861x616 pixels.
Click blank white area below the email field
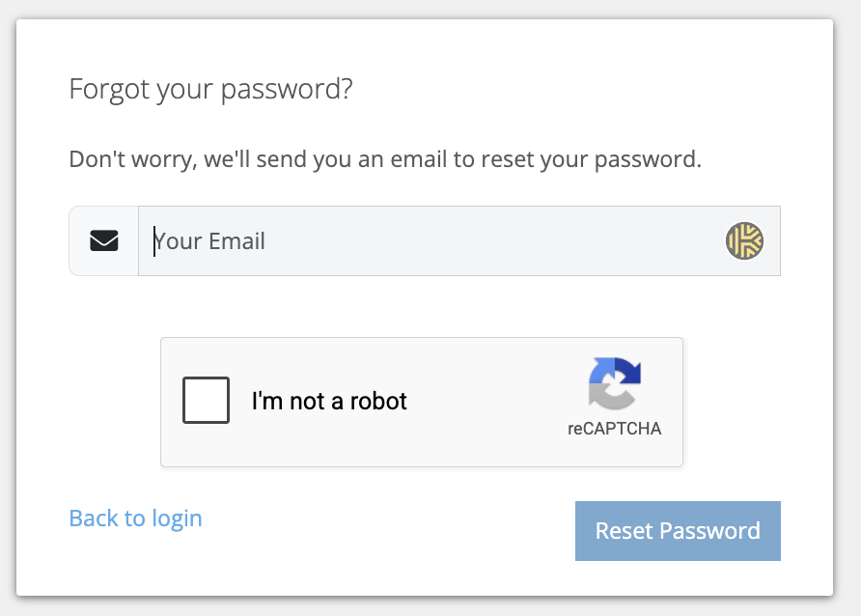(x=423, y=306)
